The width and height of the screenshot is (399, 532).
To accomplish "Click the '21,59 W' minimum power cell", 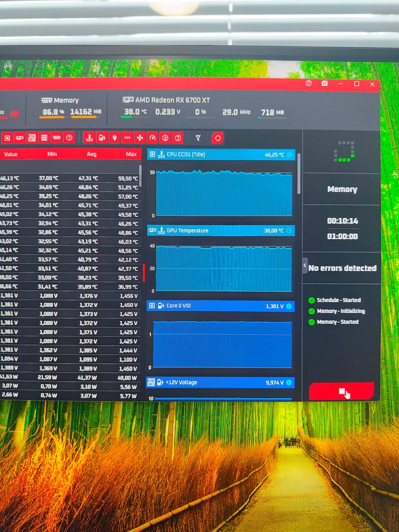I will coord(48,377).
